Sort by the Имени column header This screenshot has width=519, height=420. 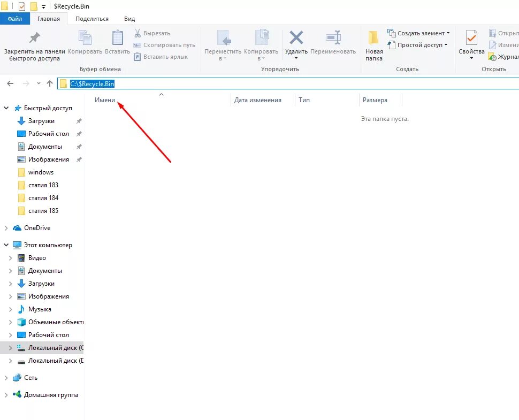click(105, 100)
